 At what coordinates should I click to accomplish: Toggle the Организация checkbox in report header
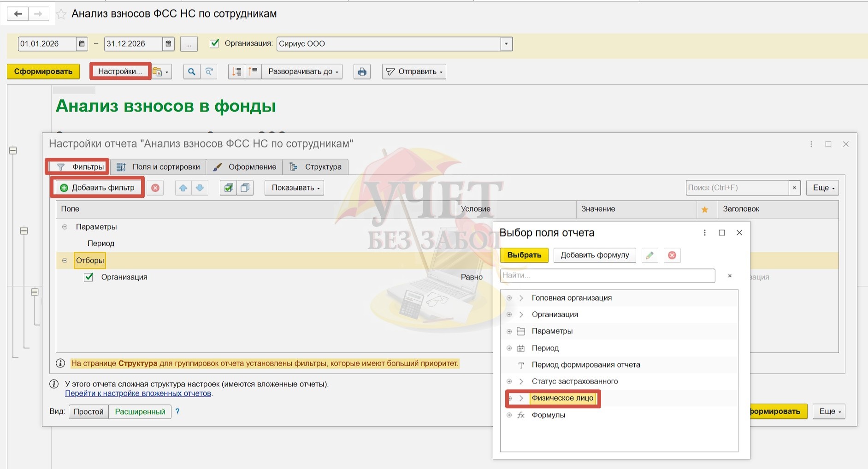pyautogui.click(x=214, y=43)
